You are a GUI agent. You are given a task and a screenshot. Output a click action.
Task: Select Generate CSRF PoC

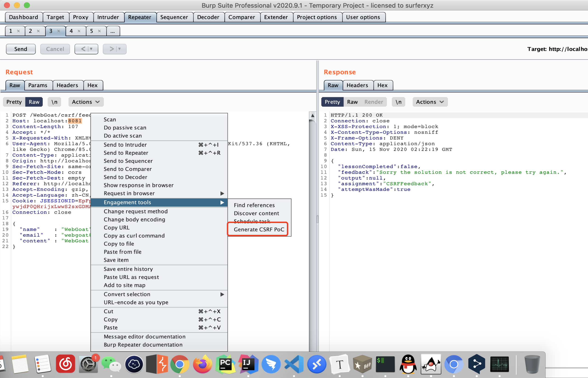point(259,229)
